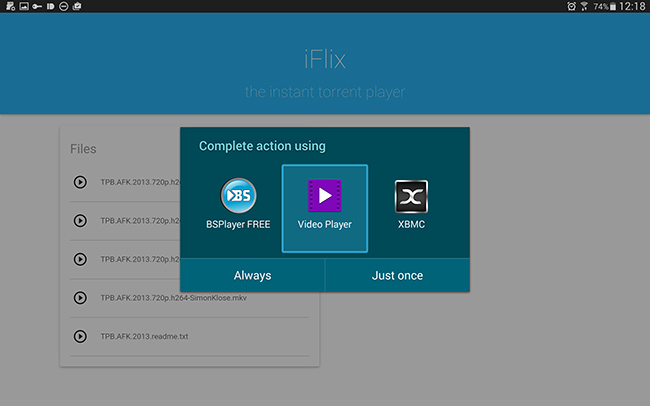Open file TPB.AFK.2013.readme.txt

(x=144, y=336)
